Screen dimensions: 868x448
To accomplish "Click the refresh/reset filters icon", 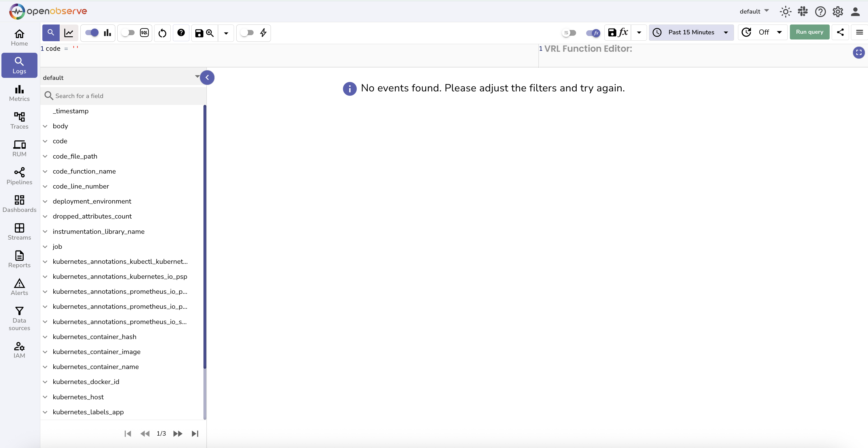I will pos(163,33).
